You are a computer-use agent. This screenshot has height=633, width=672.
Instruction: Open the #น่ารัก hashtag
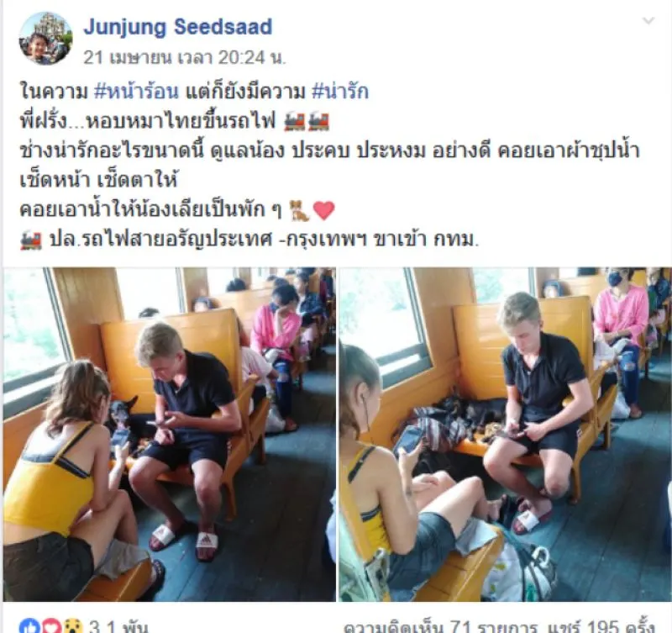pos(340,92)
